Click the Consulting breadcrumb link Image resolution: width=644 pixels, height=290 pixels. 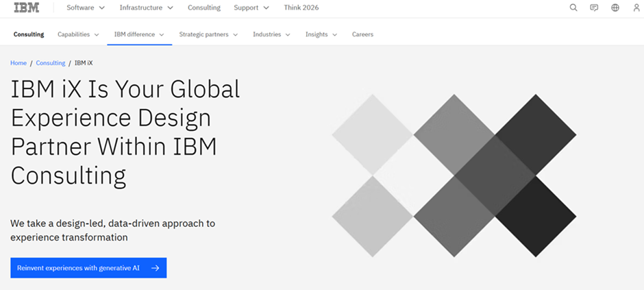[x=51, y=63]
